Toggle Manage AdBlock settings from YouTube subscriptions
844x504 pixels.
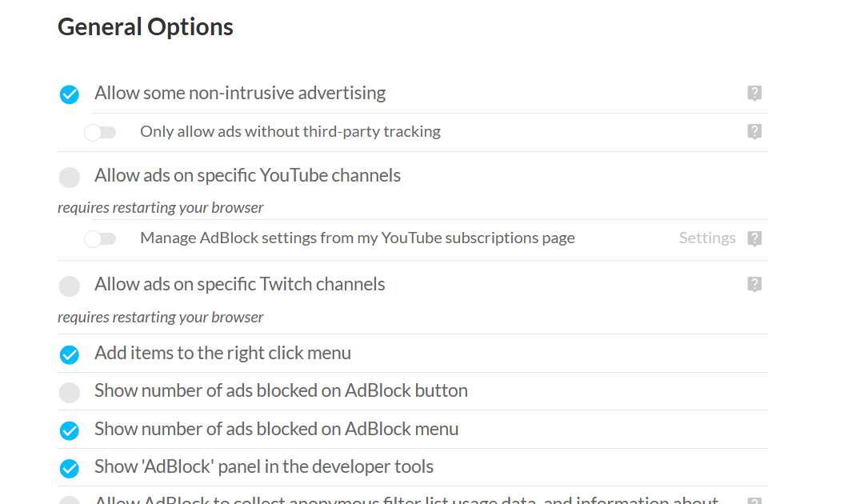[x=101, y=238]
